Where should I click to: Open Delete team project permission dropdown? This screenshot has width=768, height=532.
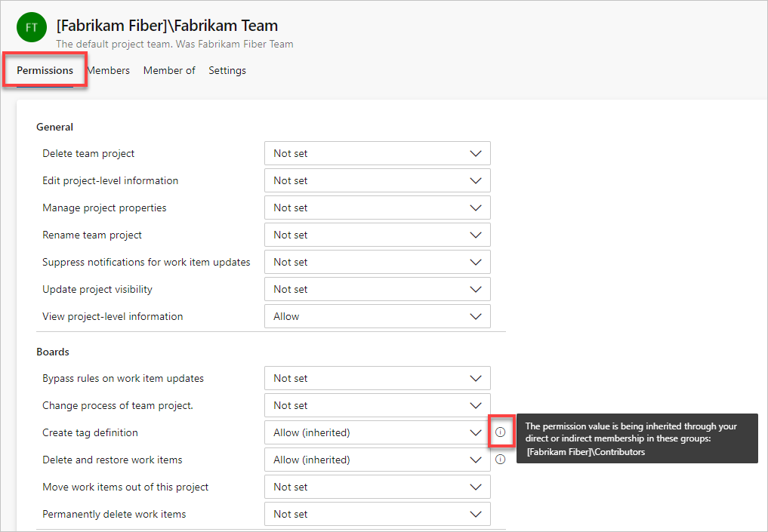[377, 153]
